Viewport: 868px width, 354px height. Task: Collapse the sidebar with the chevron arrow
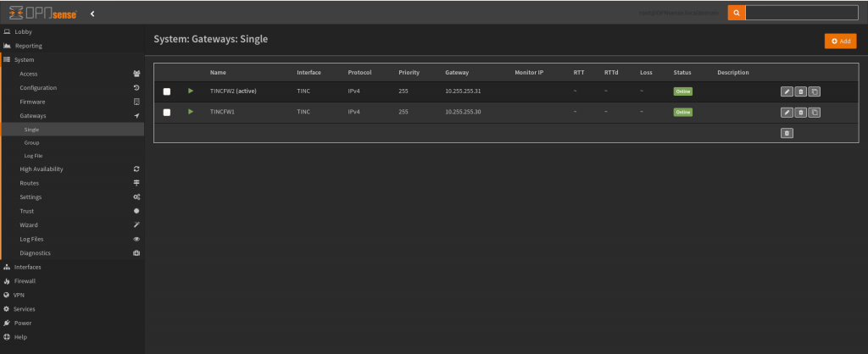(92, 14)
